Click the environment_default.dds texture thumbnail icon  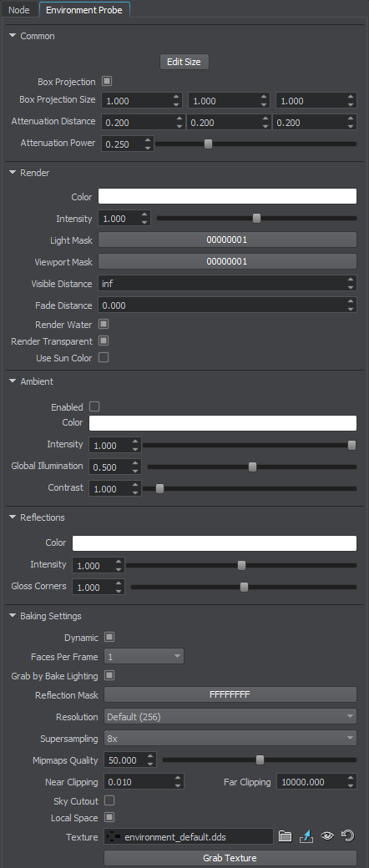pyautogui.click(x=114, y=836)
